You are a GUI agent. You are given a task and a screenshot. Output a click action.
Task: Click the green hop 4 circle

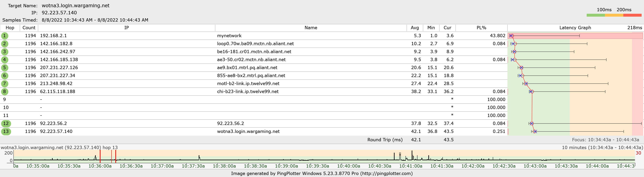(x=5, y=60)
